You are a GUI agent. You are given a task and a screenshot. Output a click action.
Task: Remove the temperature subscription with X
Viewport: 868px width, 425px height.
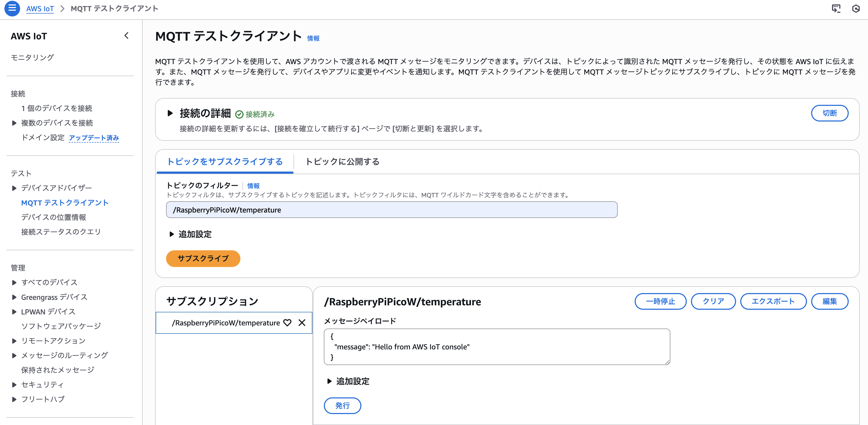pos(302,323)
